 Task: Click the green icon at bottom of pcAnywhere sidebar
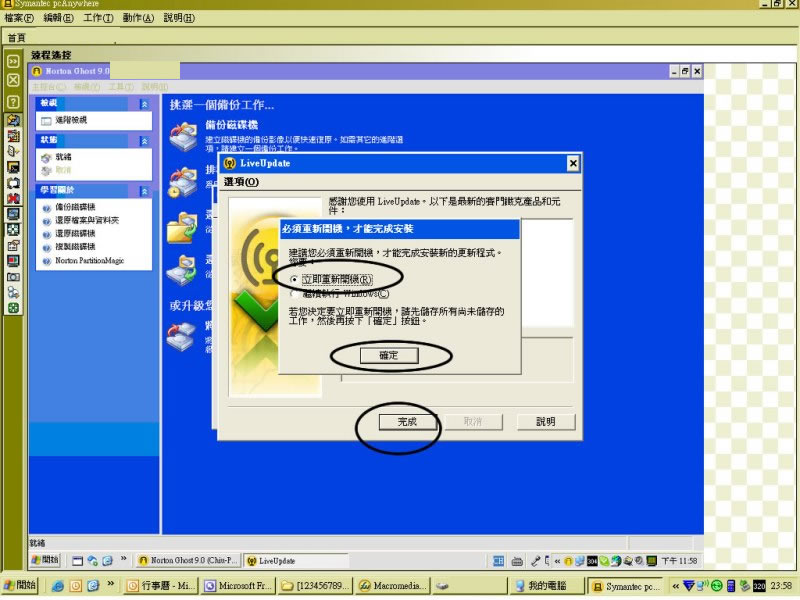click(x=13, y=308)
